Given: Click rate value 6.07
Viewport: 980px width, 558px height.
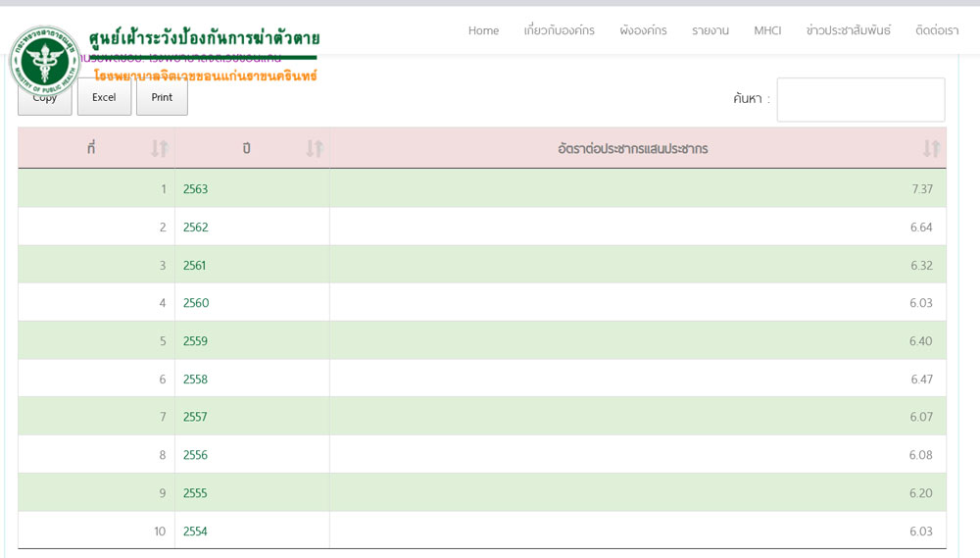Looking at the screenshot, I should click(x=921, y=417).
